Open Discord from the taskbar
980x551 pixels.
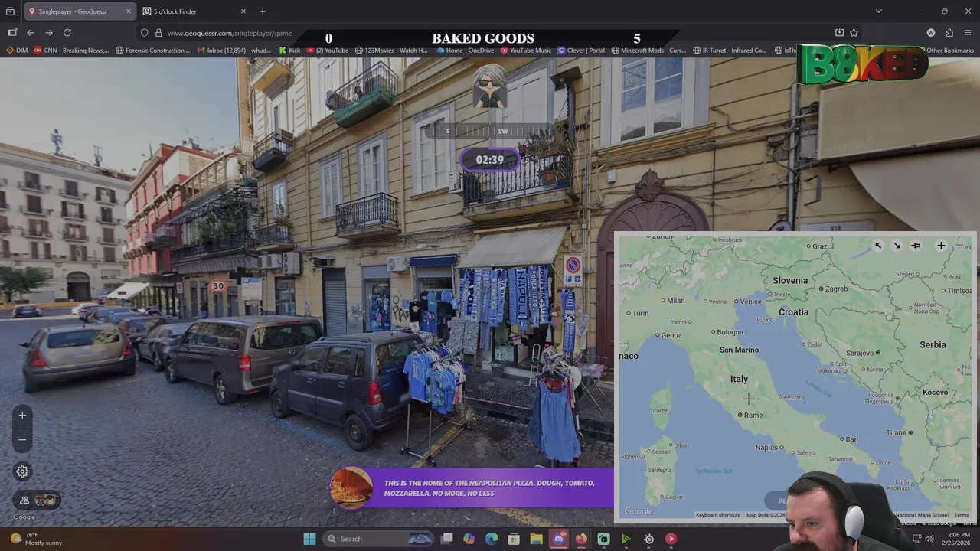point(559,539)
